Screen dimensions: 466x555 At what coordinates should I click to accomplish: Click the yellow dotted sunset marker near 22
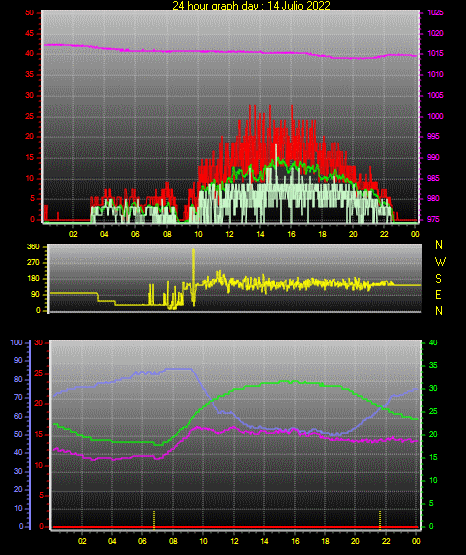click(380, 520)
